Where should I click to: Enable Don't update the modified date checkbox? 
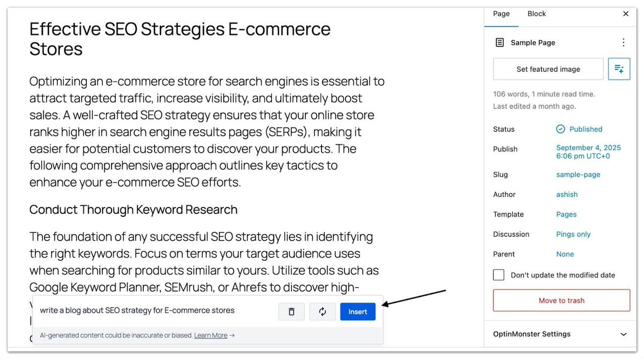coord(499,275)
